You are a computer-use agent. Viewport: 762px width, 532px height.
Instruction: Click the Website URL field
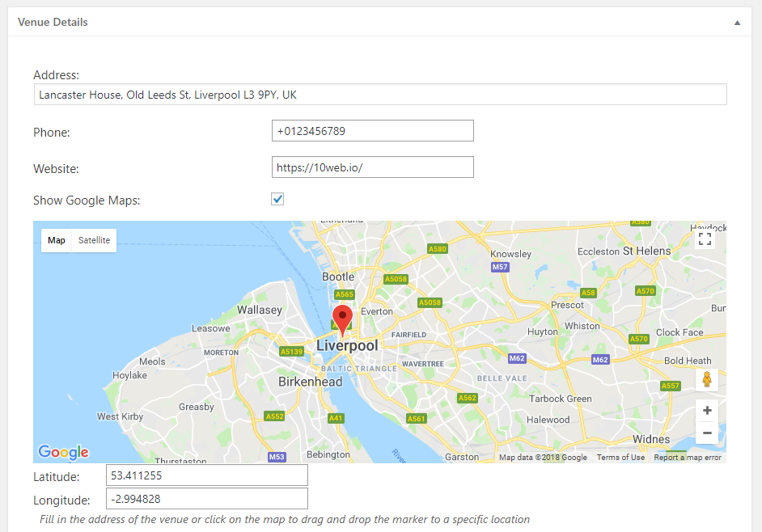tap(373, 167)
